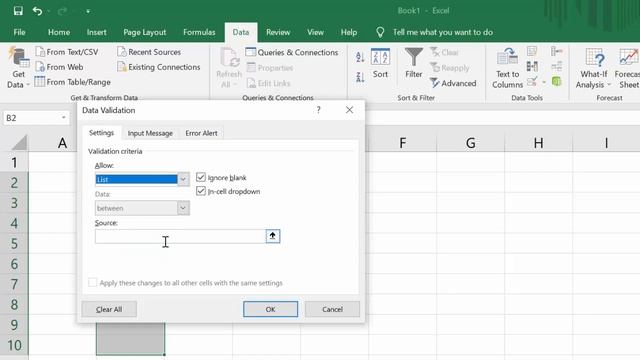
Task: Click the Select All corner triangle
Action: (20, 142)
